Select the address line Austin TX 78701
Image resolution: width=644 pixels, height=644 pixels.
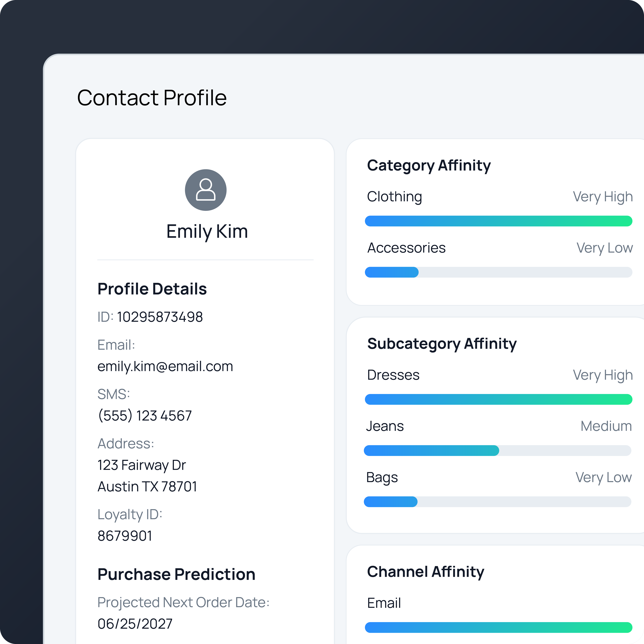[x=147, y=487]
